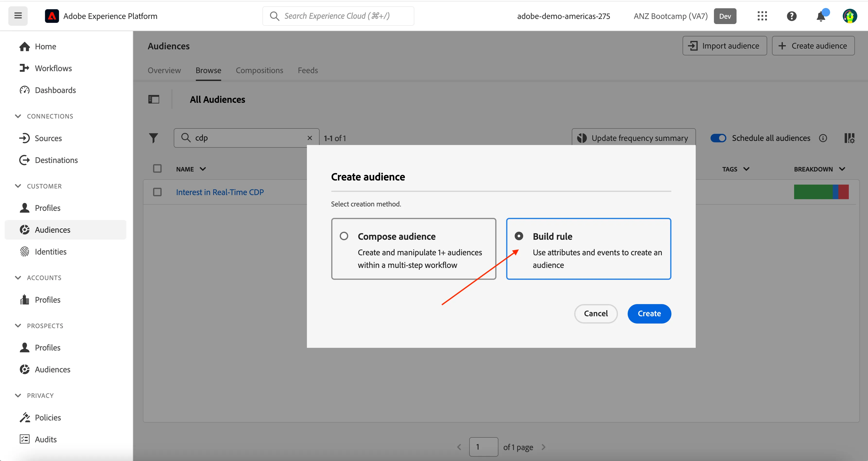Click the user profile avatar
This screenshot has height=461, width=868.
(850, 16)
